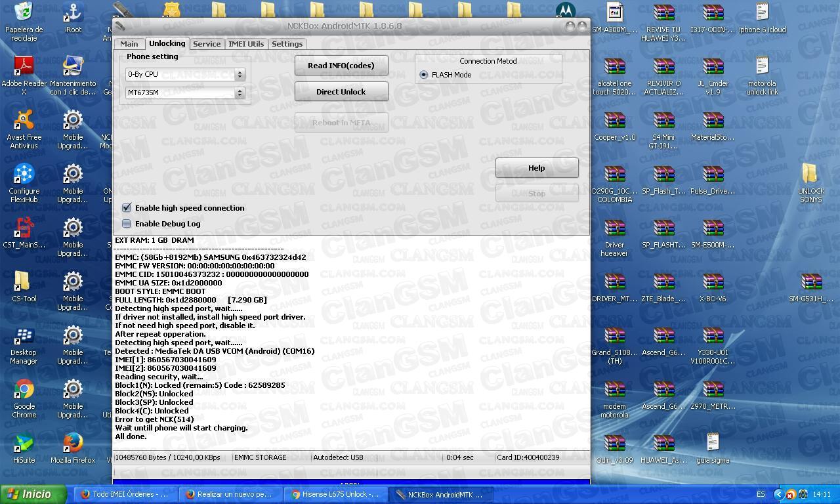Open the iRoot desktop icon
The height and width of the screenshot is (504, 840).
[73, 18]
